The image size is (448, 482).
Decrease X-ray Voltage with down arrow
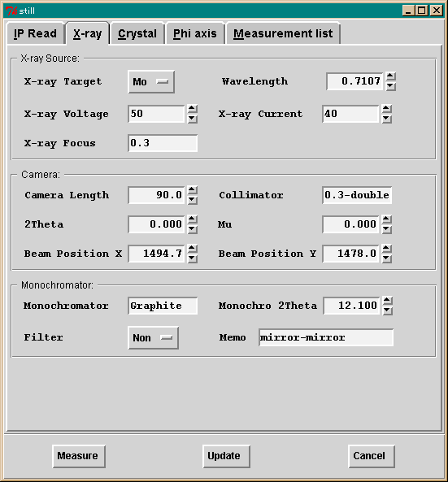click(193, 119)
